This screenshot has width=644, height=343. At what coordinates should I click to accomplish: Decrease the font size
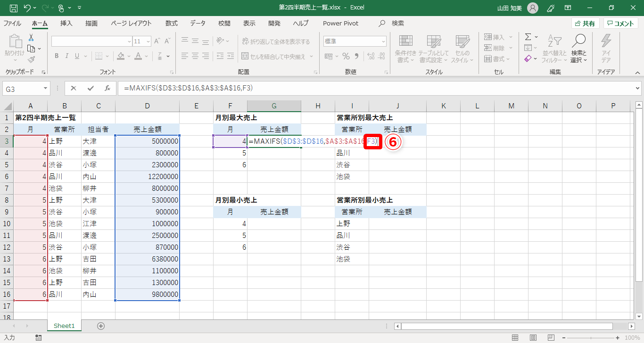[x=168, y=41]
